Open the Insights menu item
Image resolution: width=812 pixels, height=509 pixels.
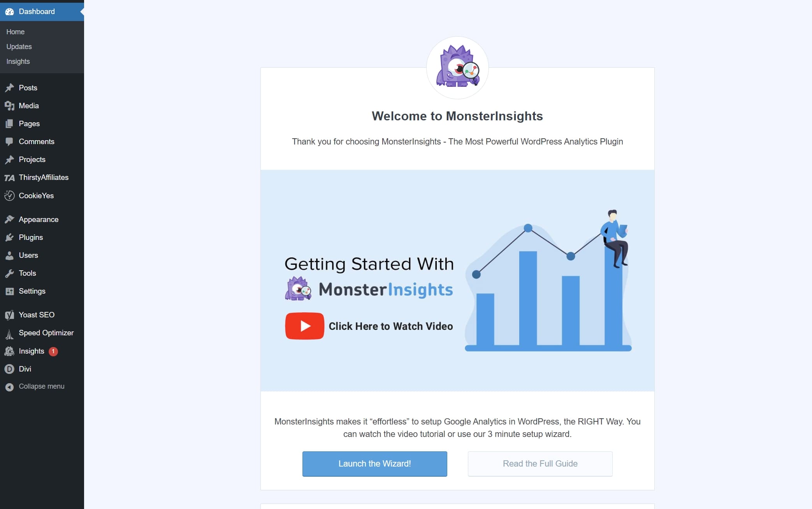(x=32, y=350)
